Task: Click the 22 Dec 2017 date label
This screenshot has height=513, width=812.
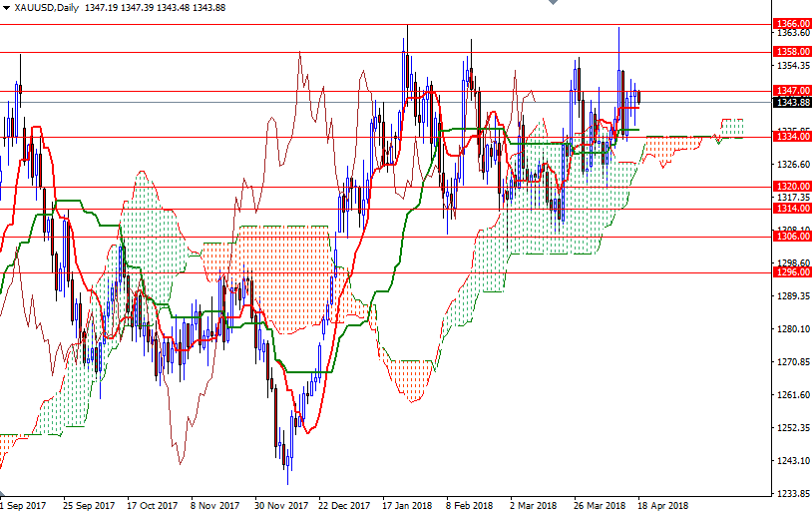Action: [x=344, y=505]
